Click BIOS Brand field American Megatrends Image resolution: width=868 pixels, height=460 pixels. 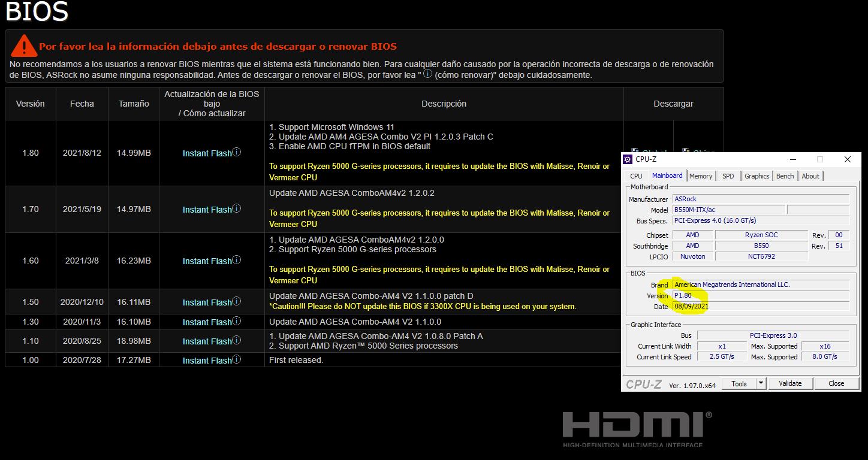(761, 285)
